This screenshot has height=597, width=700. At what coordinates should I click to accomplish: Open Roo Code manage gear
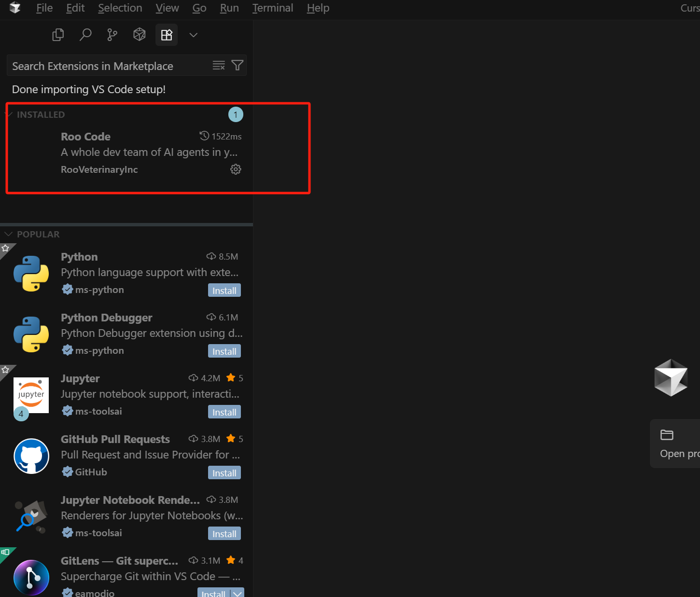point(236,169)
